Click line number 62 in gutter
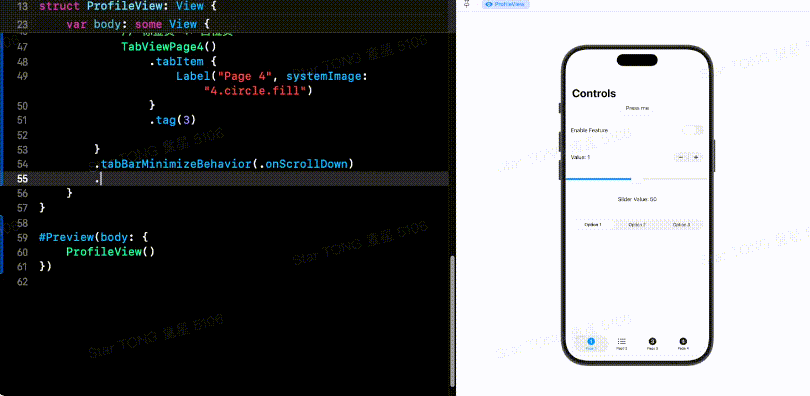 coord(22,282)
